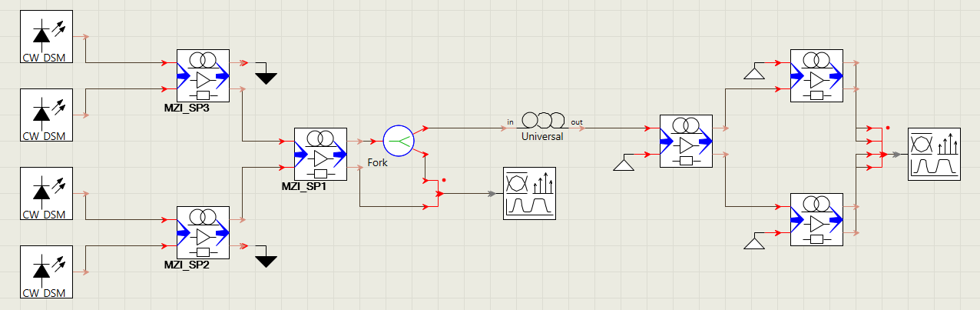Select the lower-right unlabeled MZI block
Viewport: 980px width, 310px height.
pyautogui.click(x=816, y=220)
